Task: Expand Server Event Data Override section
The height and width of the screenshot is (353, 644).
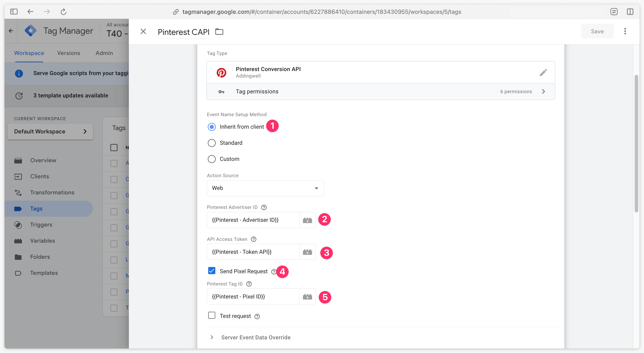Action: click(x=256, y=338)
